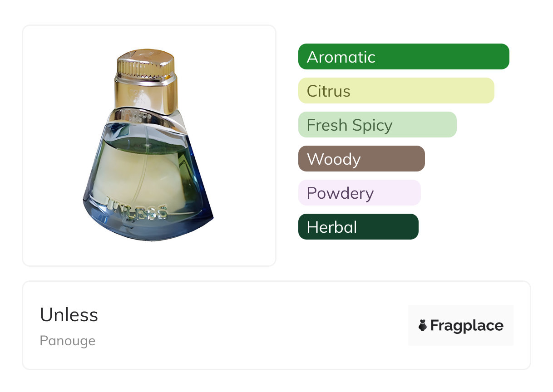Viewport: 553px width, 392px height.
Task: Click the Fragplace wordmark text
Action: (466, 325)
